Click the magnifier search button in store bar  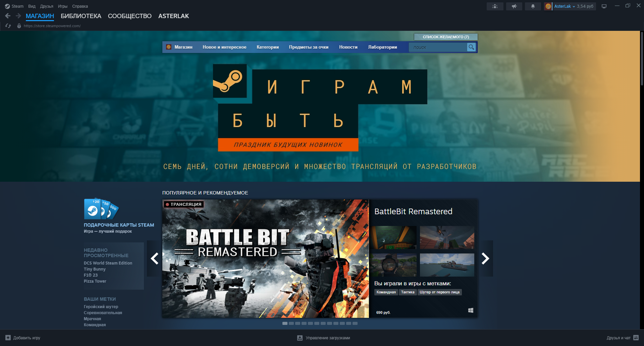click(x=471, y=47)
